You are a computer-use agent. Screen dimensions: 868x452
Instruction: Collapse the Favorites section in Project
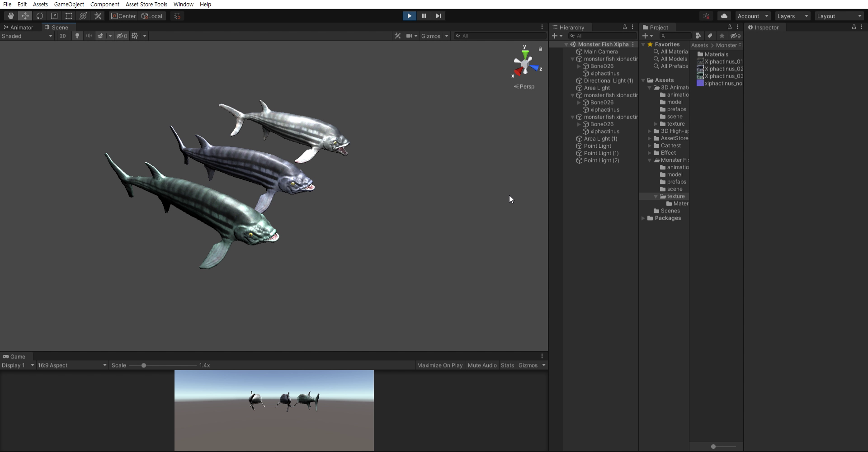(x=643, y=44)
